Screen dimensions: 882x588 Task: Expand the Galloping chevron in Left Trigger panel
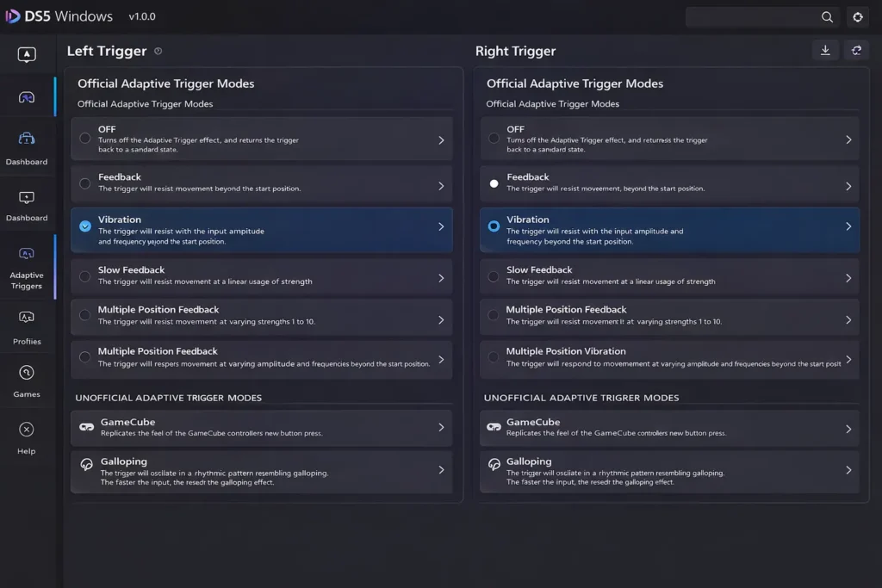[441, 470]
